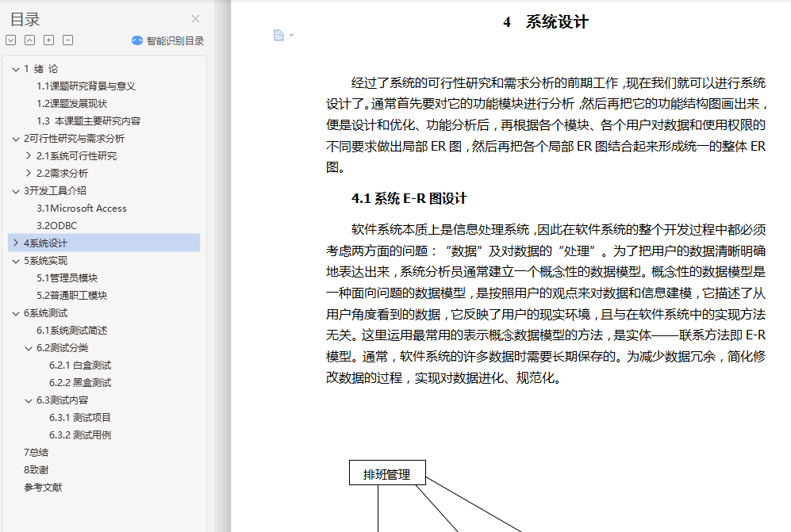Screen dimensions: 791x532
Task: Open 3.1Microsoft Access entry
Action: pos(81,209)
